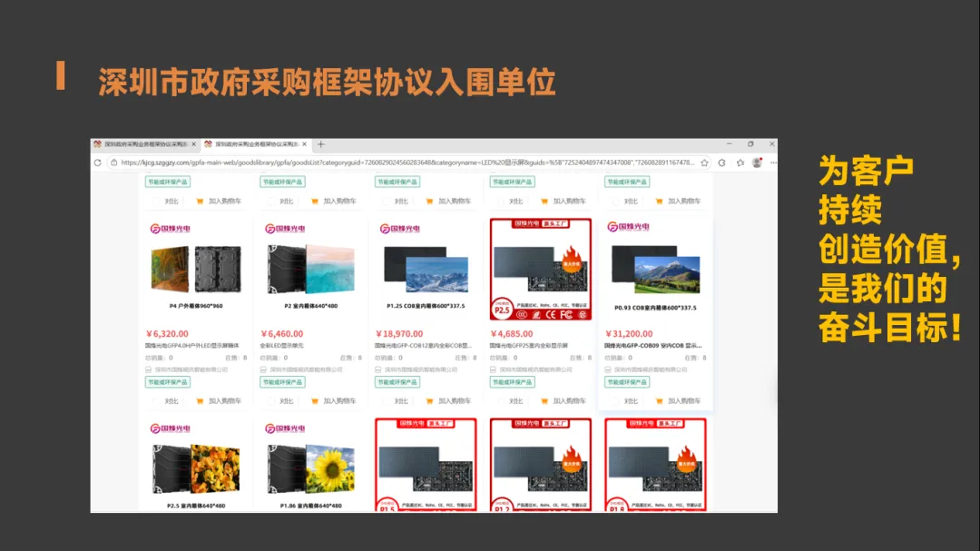Click the circular arrow icon right of the star
The width and height of the screenshot is (980, 551).
click(722, 162)
